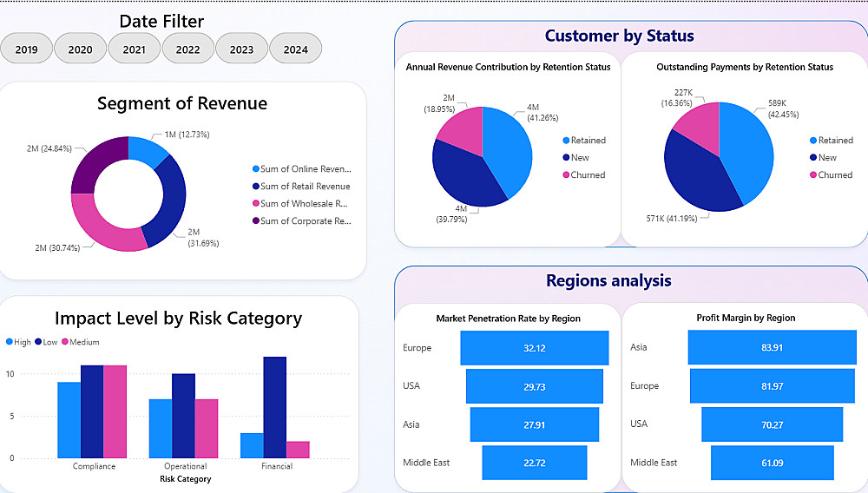Click the short Financial Medium pink bar
Viewport: 868px width, 493px height.
(298, 450)
